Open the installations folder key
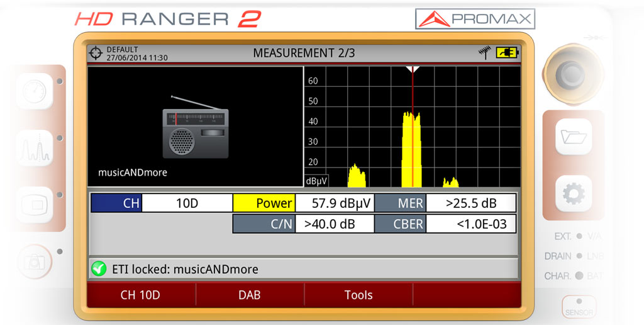 (574, 137)
